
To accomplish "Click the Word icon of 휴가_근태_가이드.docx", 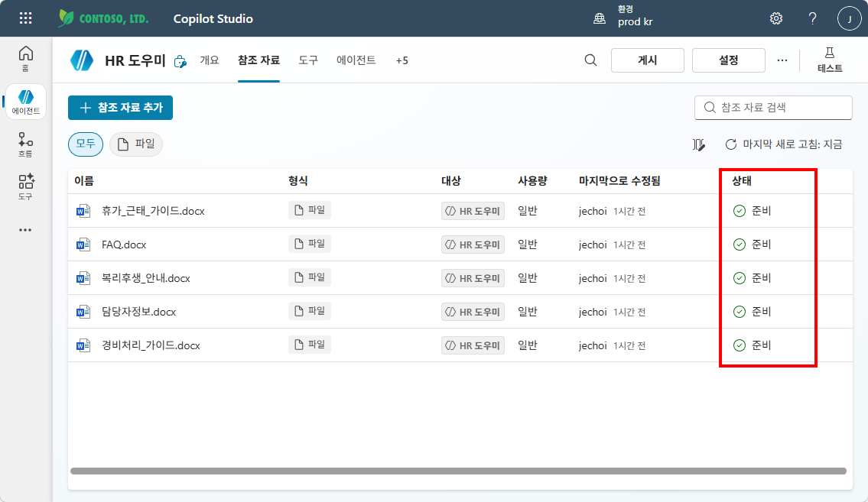I will point(83,211).
